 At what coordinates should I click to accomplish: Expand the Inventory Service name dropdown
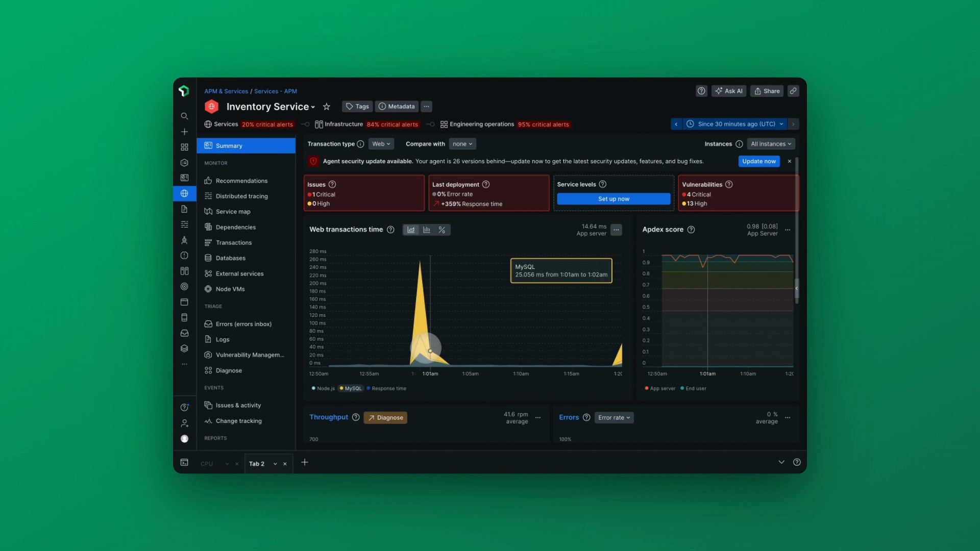[313, 107]
